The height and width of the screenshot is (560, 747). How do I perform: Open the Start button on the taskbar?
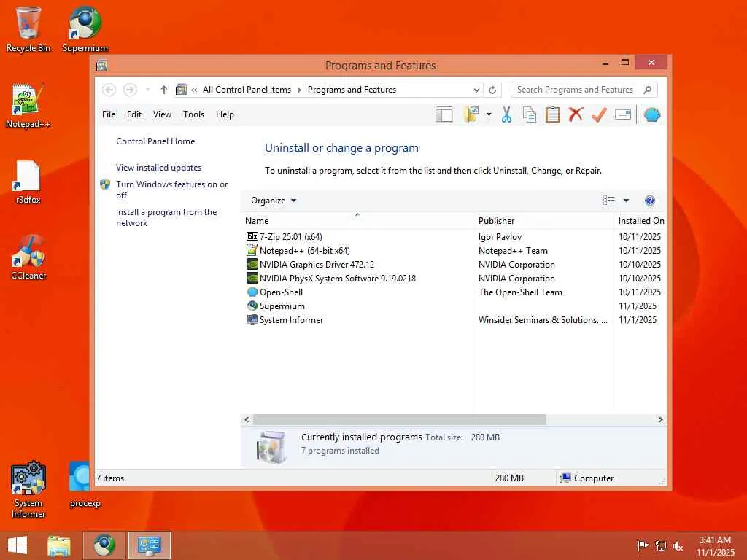[18, 545]
